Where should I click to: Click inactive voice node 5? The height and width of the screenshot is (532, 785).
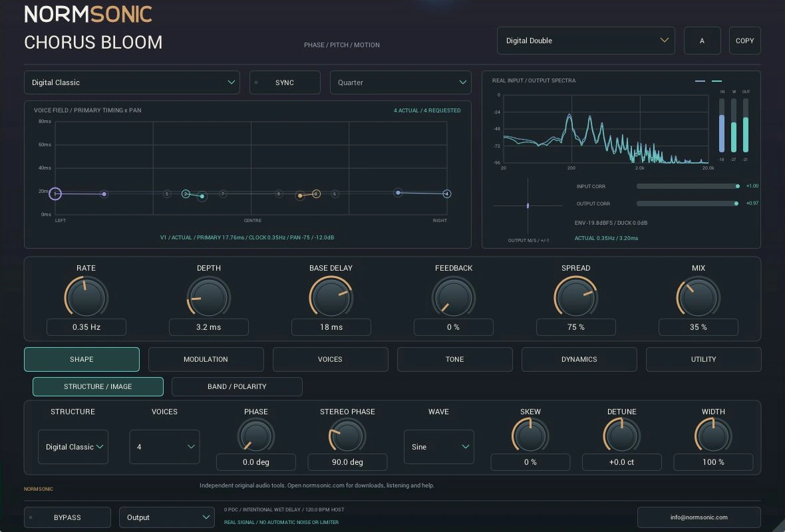(167, 194)
